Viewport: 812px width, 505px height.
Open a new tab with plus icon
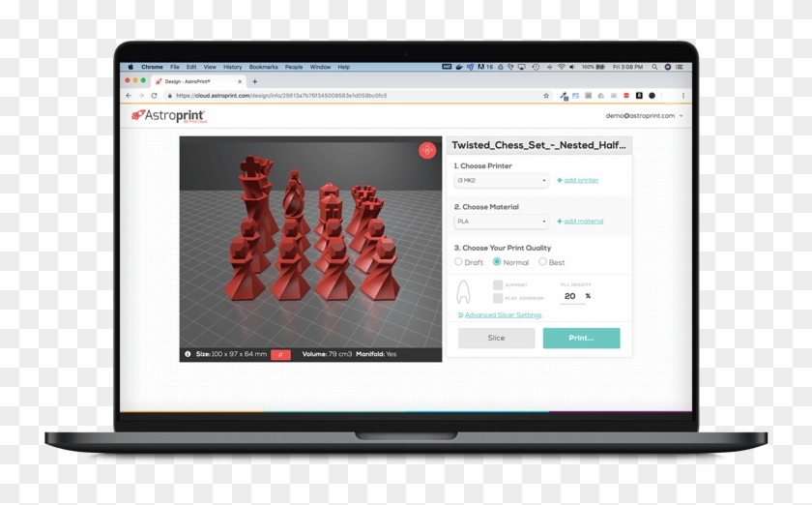click(x=255, y=82)
